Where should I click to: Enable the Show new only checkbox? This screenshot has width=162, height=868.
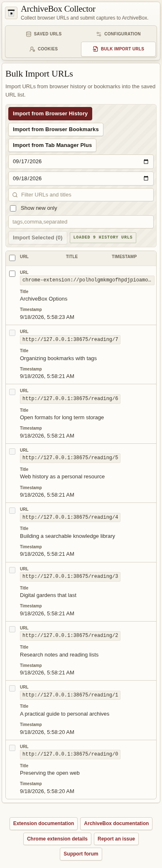coord(13,208)
